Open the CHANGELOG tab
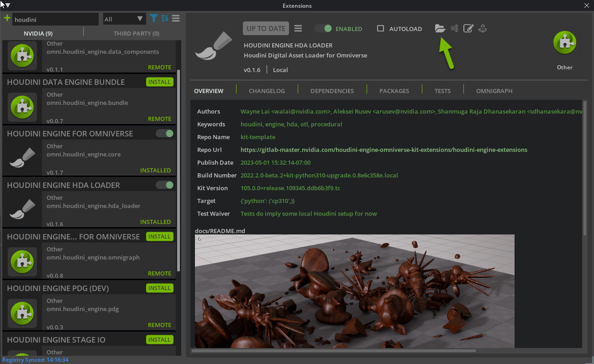This screenshot has width=594, height=364. (267, 91)
